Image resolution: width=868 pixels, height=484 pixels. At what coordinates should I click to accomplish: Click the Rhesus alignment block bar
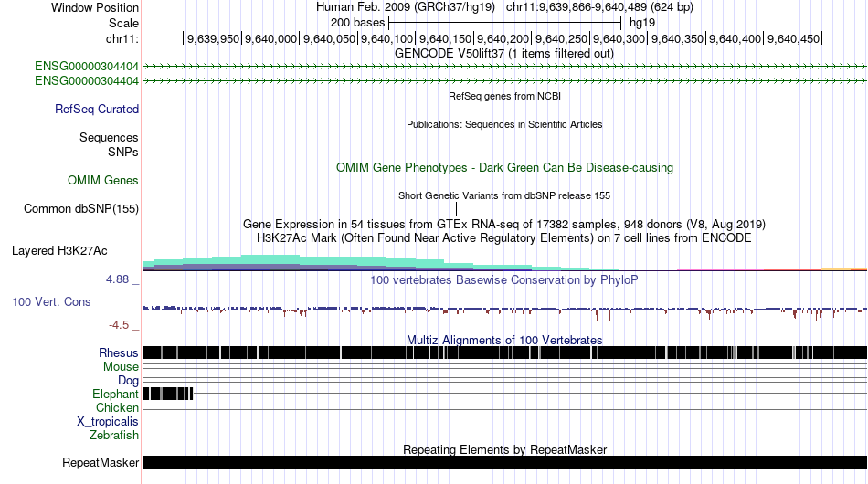point(504,352)
